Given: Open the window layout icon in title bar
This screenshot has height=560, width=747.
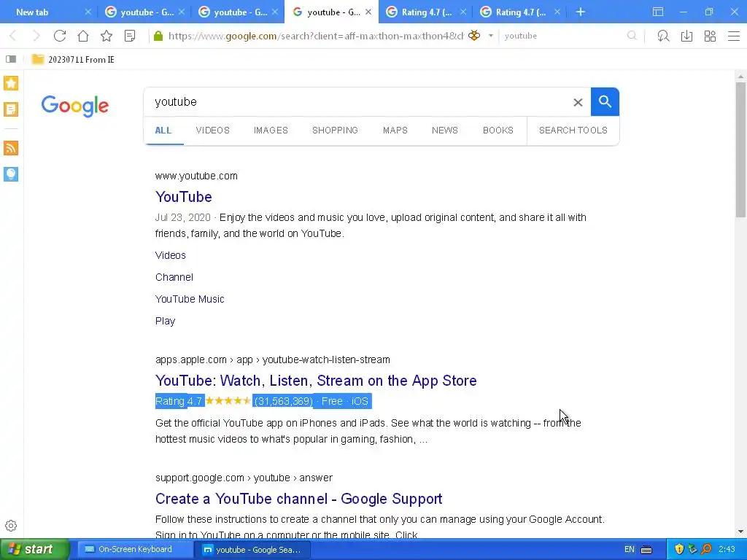Looking at the screenshot, I should (x=658, y=12).
